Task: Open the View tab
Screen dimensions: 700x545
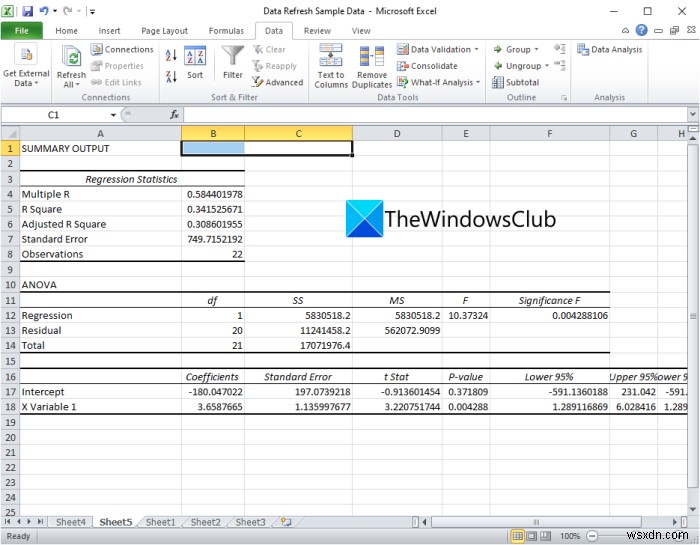Action: point(361,31)
